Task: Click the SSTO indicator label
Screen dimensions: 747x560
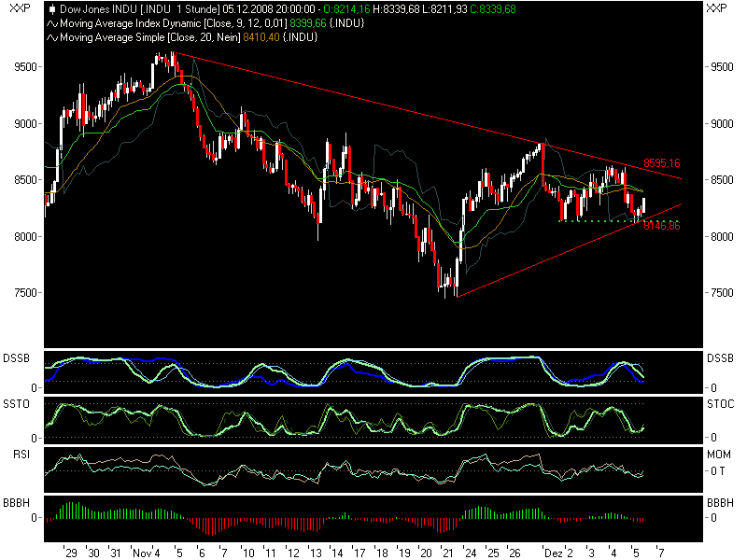Action: [x=17, y=404]
